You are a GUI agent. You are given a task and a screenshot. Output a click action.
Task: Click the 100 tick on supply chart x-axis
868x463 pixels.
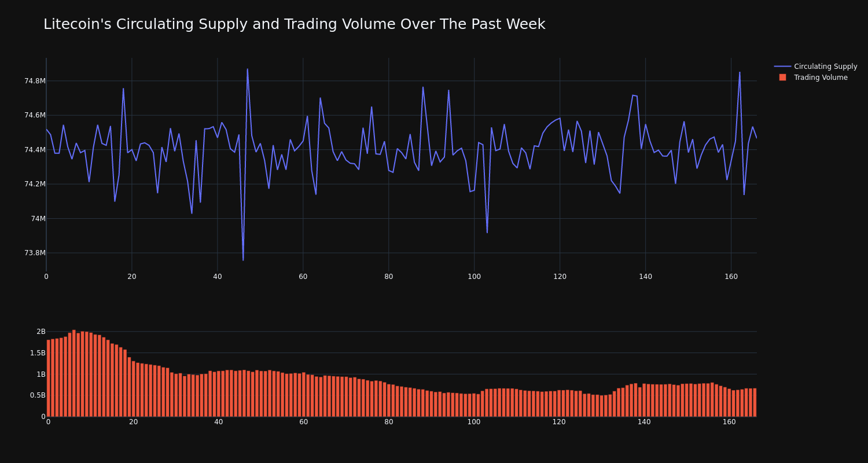click(x=475, y=277)
